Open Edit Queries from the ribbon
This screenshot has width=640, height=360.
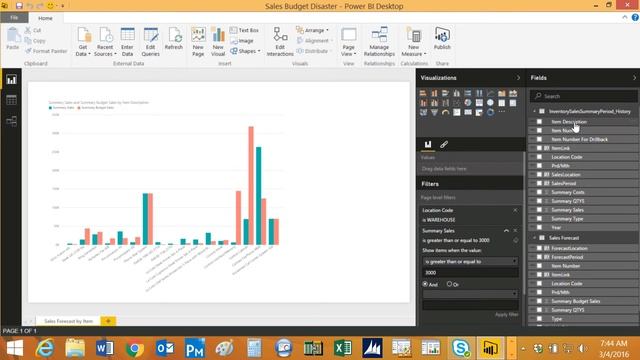[150, 42]
